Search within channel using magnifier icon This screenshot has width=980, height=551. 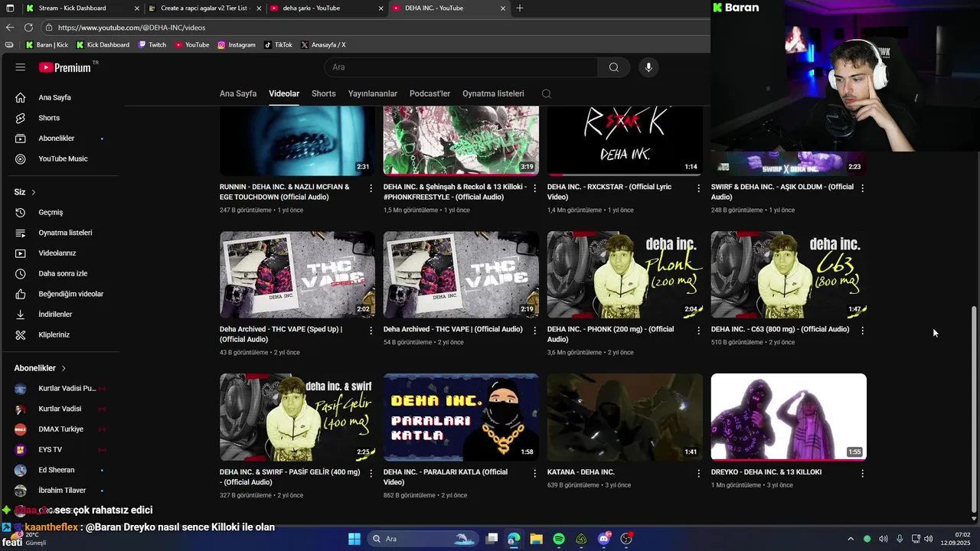546,93
